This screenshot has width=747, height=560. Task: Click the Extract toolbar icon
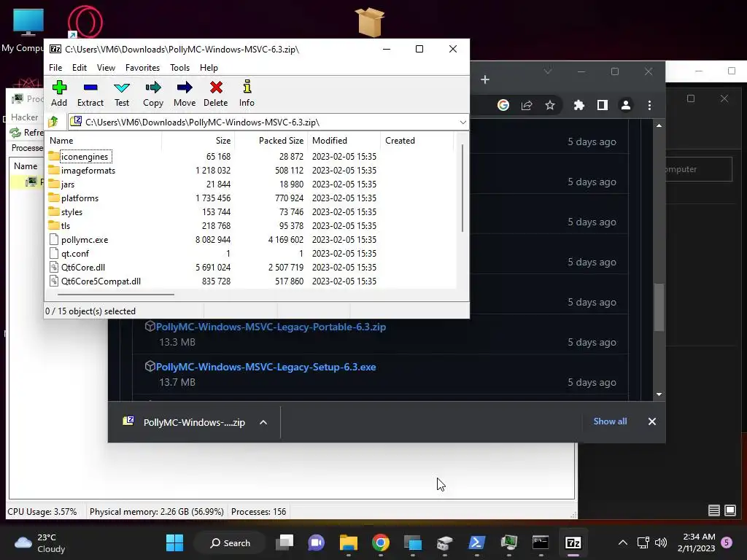(x=90, y=94)
